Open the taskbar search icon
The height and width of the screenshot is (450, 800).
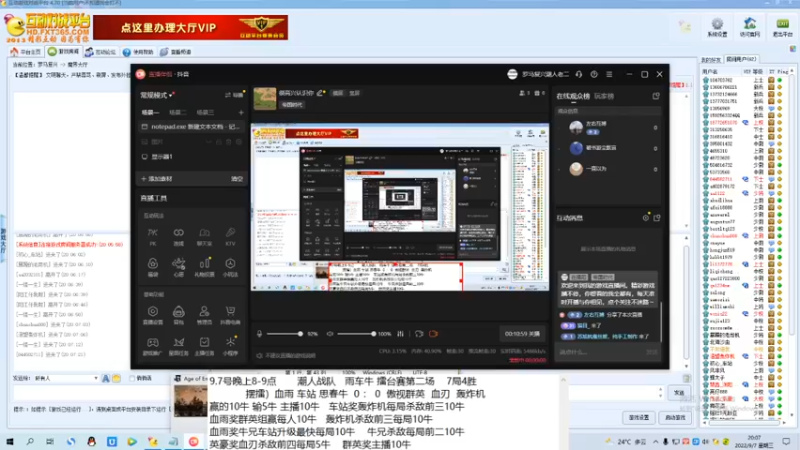click(30, 441)
